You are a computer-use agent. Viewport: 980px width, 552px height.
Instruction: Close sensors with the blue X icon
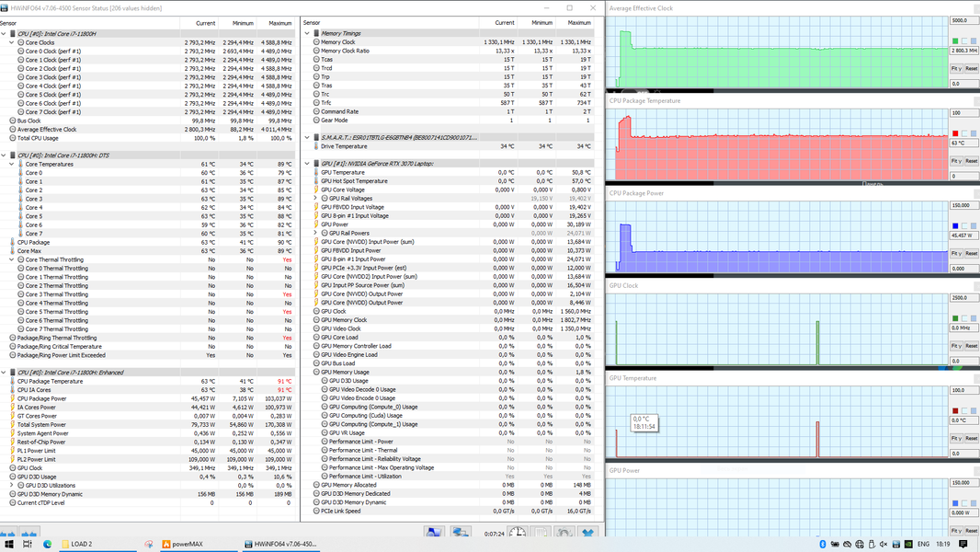coord(588,533)
